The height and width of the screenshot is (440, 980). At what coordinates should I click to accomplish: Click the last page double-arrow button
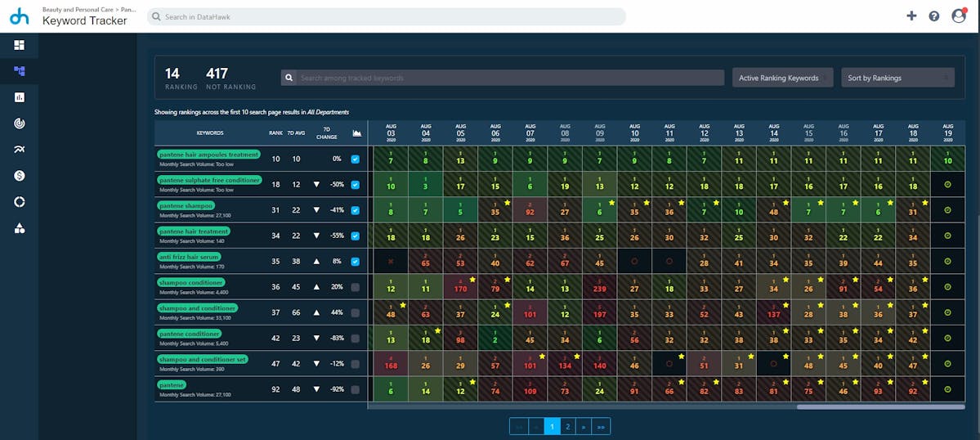601,426
